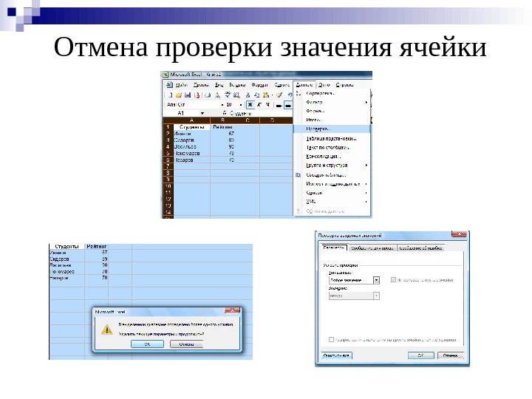
Task: Click the open Данные menu title
Action: [x=304, y=85]
